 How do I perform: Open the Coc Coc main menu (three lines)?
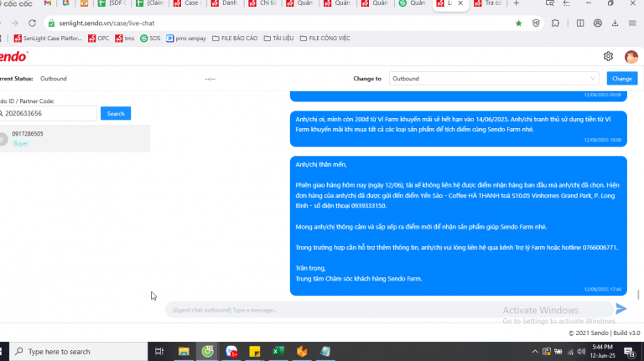[x=632, y=23]
